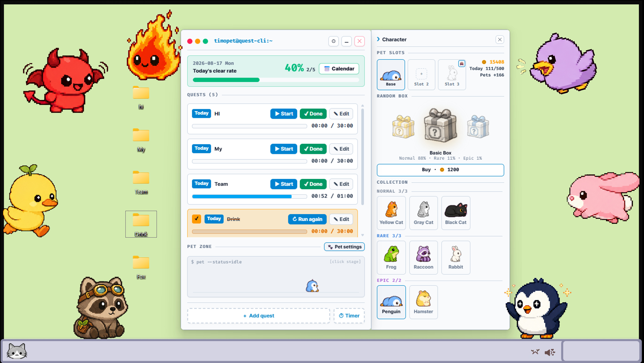
Task: Choose the Yellow Cat pet
Action: pyautogui.click(x=391, y=213)
